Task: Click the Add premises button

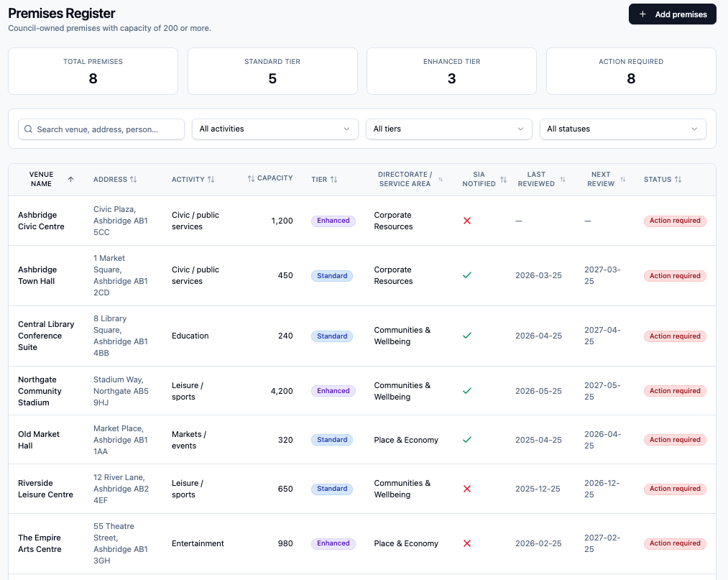Action: pos(672,14)
